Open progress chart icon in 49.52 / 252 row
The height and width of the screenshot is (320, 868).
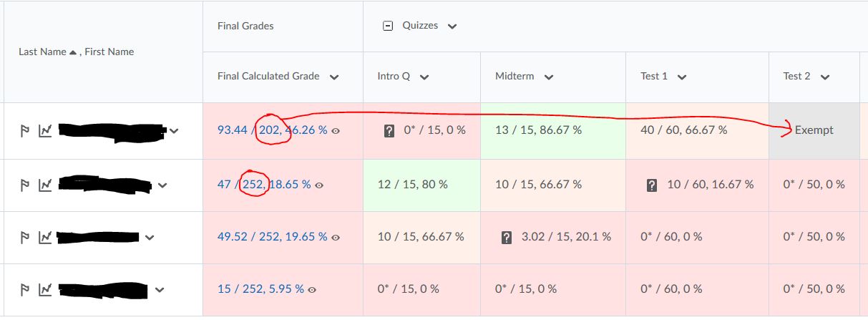point(45,237)
